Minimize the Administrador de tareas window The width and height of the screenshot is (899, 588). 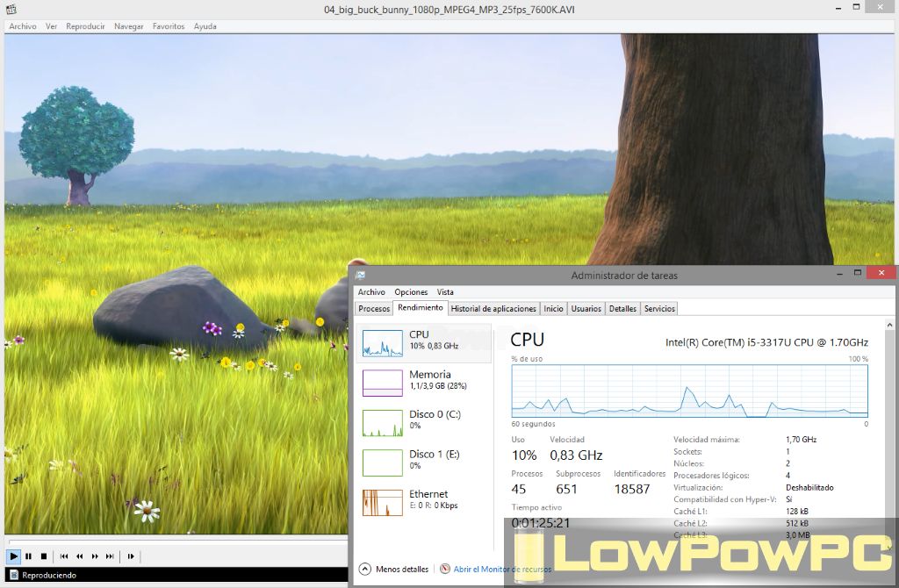coord(840,275)
